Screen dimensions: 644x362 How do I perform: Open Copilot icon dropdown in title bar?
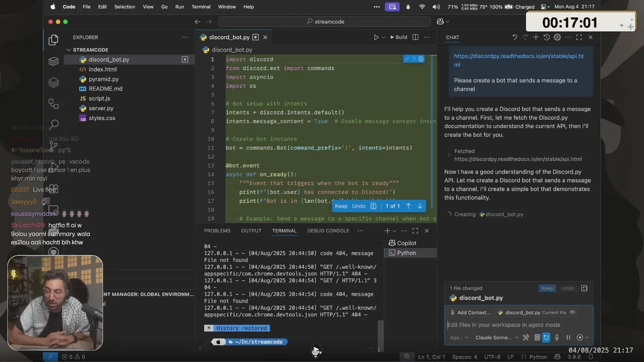(x=443, y=22)
